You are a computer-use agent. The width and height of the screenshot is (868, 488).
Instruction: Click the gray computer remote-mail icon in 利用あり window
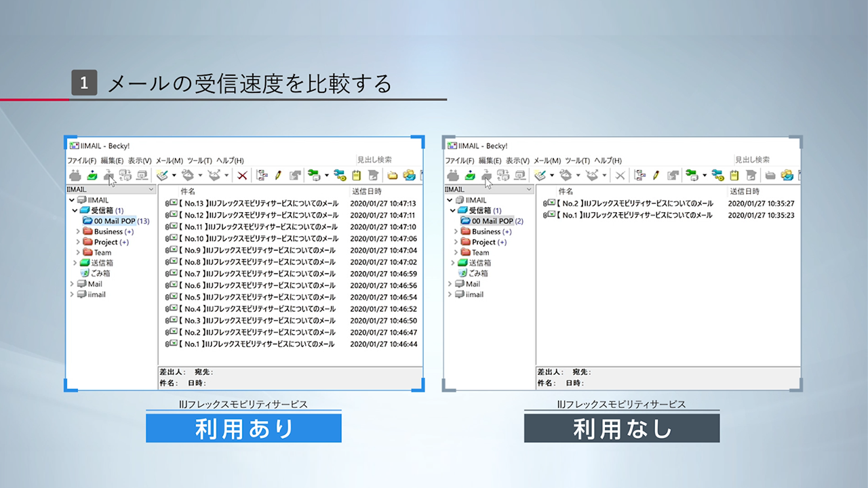141,175
